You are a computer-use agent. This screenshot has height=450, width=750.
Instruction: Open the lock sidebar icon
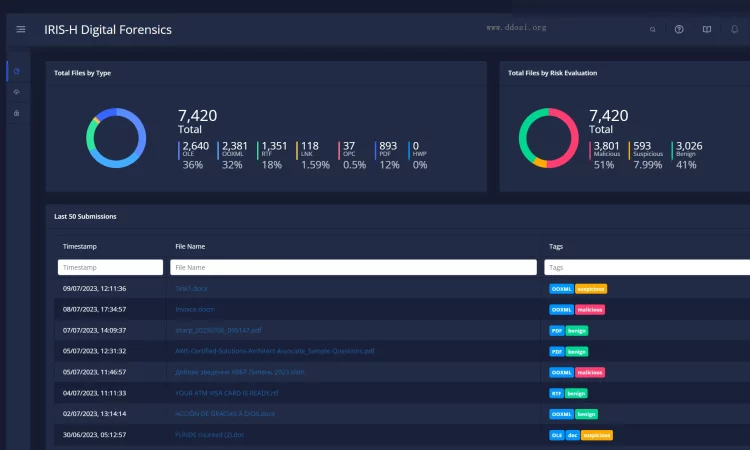pos(17,113)
